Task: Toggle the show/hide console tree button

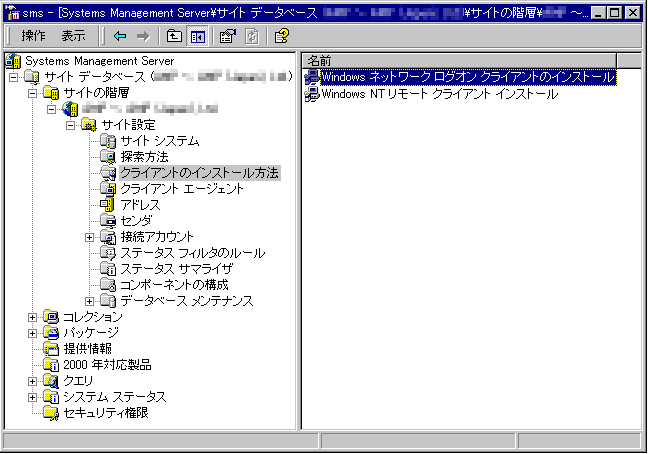Action: [x=197, y=36]
